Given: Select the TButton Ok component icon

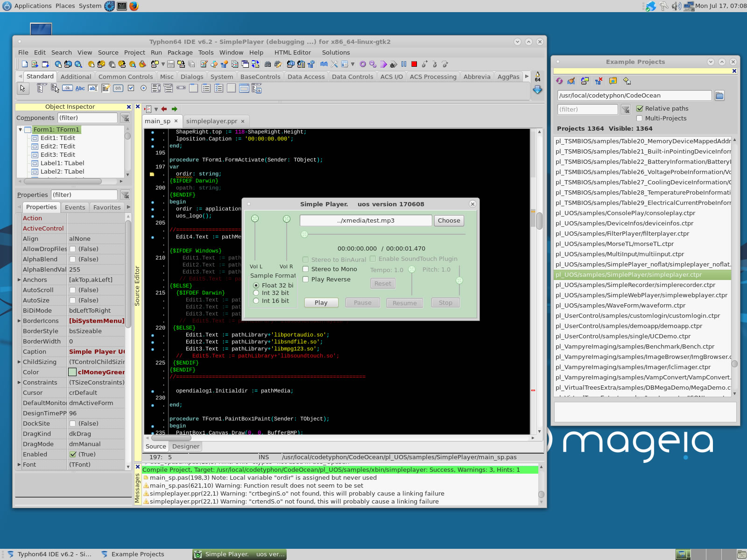Looking at the screenshot, I should (x=68, y=88).
